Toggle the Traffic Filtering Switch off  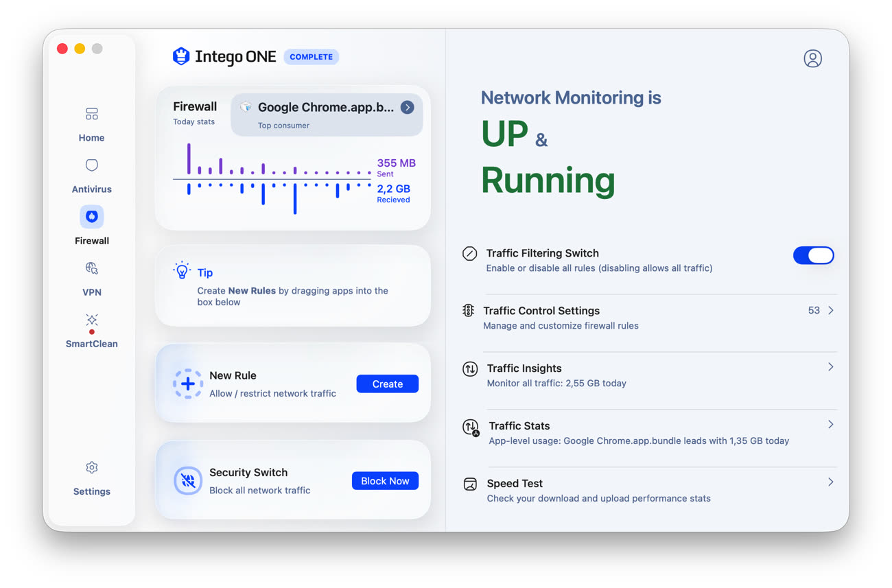813,255
